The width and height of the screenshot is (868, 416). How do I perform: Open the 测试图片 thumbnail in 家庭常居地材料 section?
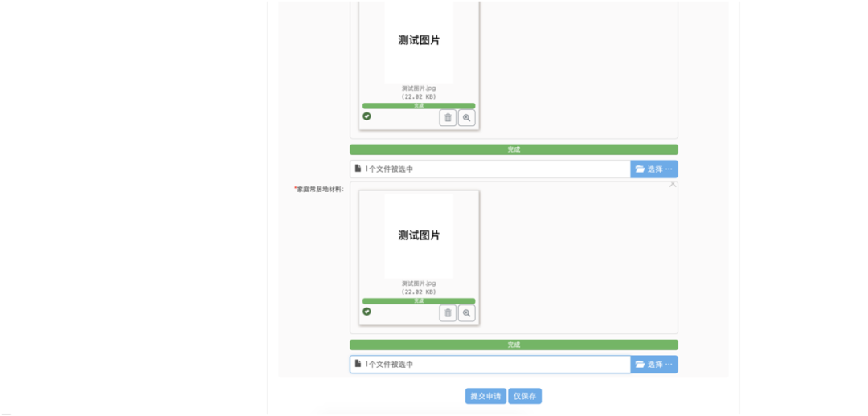click(419, 235)
